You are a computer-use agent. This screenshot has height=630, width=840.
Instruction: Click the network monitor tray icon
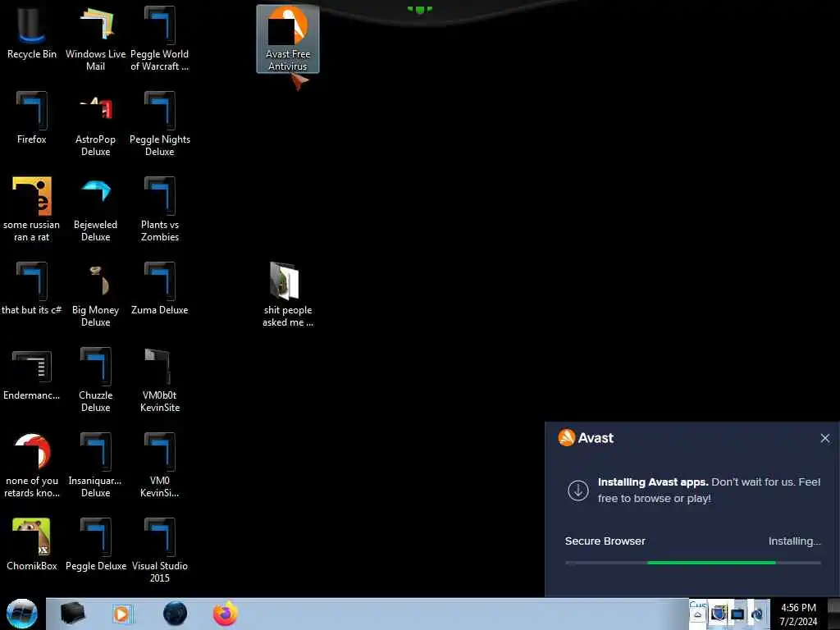click(x=737, y=614)
